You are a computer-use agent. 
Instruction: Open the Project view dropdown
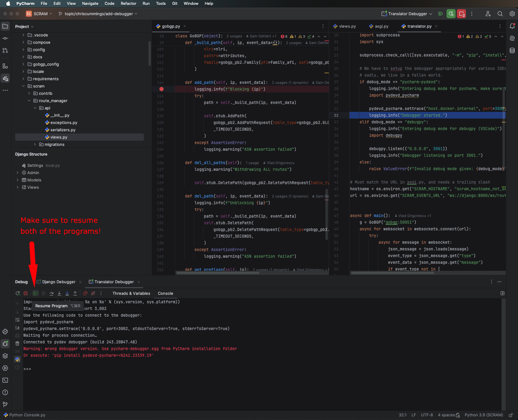[x=24, y=26]
